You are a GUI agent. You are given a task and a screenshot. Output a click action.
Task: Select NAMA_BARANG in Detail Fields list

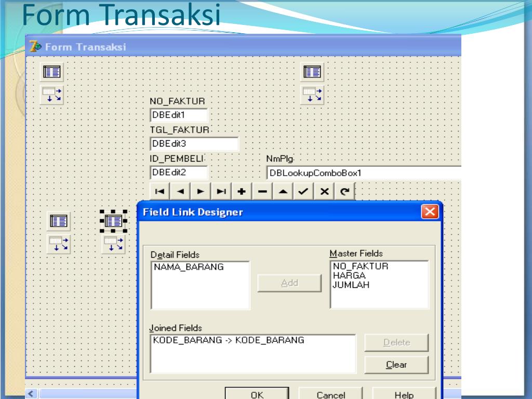(189, 268)
